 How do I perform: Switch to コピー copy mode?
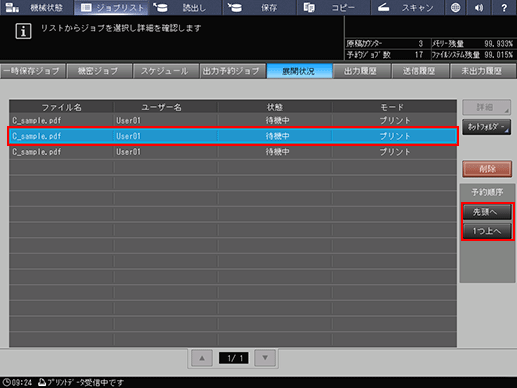pyautogui.click(x=334, y=7)
